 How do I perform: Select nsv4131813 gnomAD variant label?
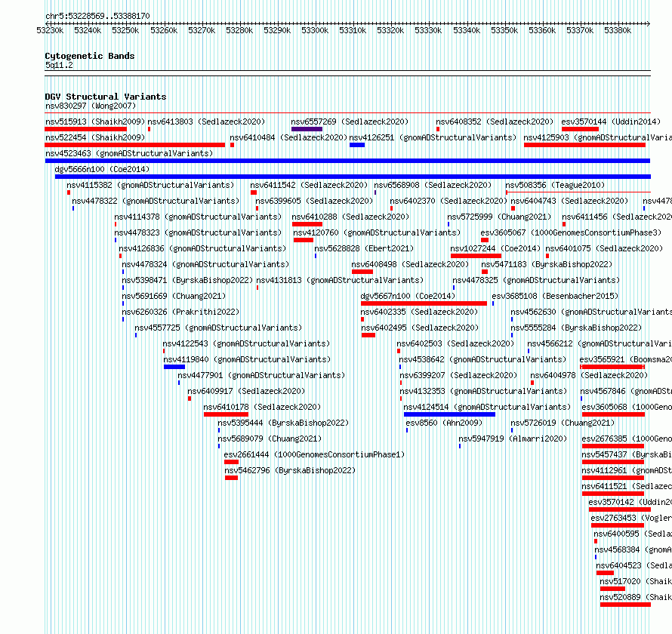point(340,280)
